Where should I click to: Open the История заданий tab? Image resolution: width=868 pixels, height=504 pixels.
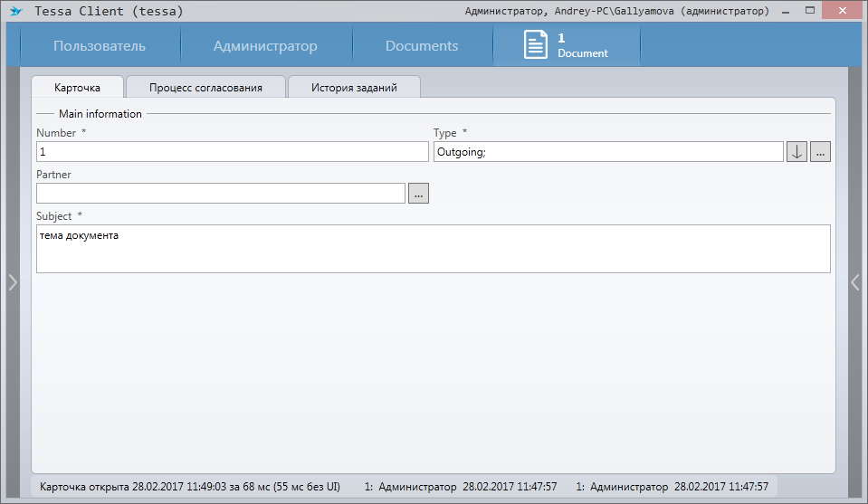point(354,88)
